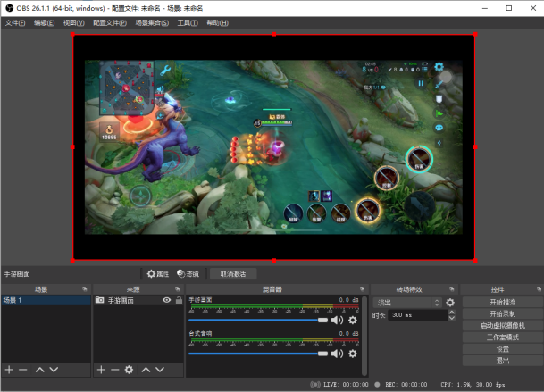Click the bottom-right red corner handle
544x392 pixels.
pyautogui.click(x=475, y=260)
